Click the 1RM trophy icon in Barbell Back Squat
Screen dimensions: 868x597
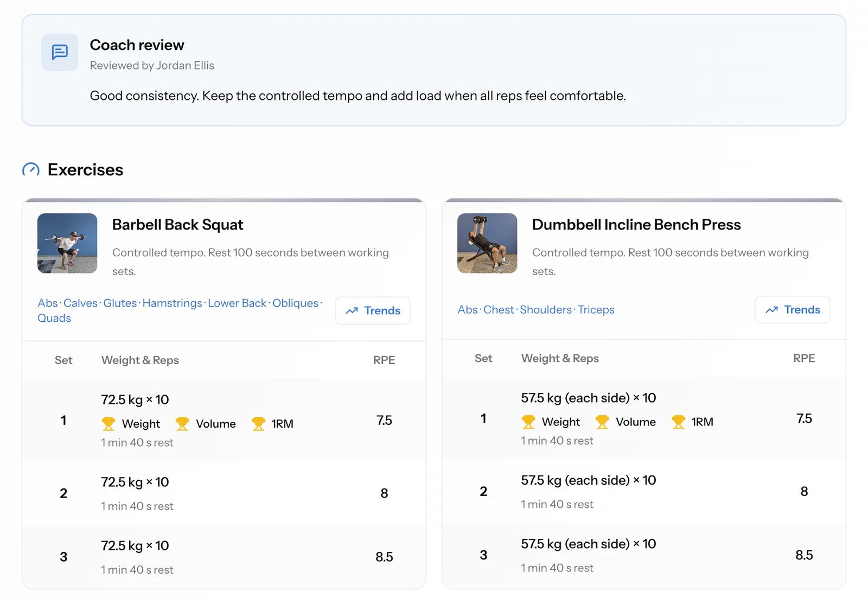coord(258,423)
